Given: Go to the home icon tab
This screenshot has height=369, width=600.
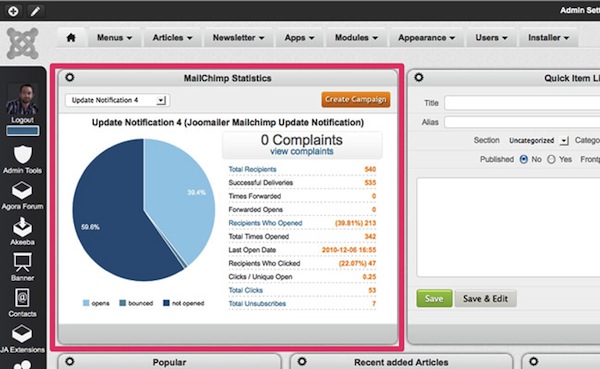Looking at the screenshot, I should 71,38.
